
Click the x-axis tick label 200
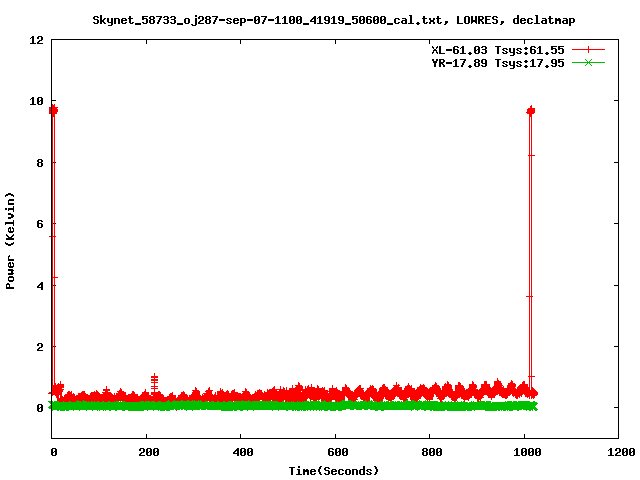(149, 452)
